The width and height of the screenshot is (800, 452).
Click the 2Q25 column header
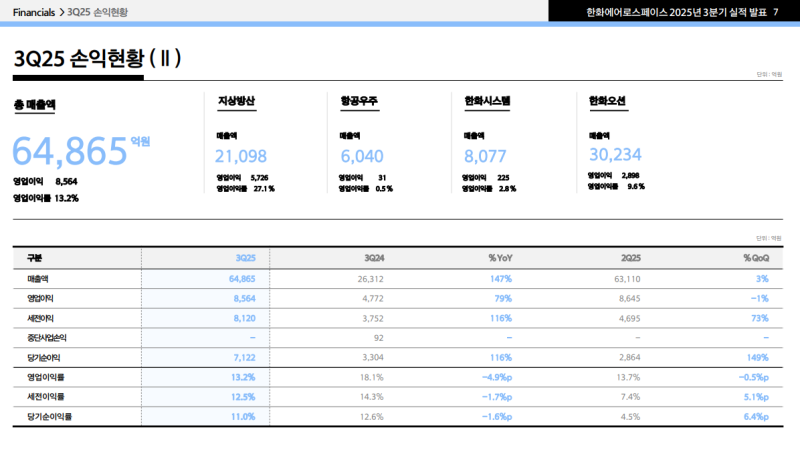628,258
